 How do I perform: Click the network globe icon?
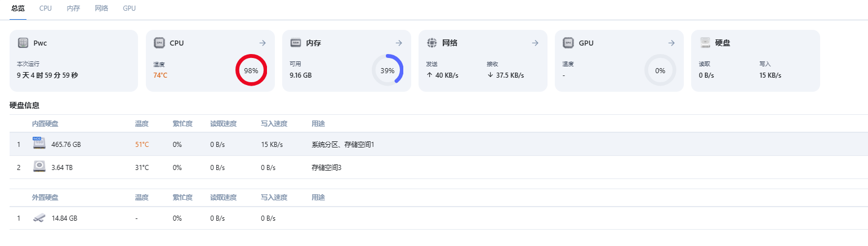[x=431, y=43]
